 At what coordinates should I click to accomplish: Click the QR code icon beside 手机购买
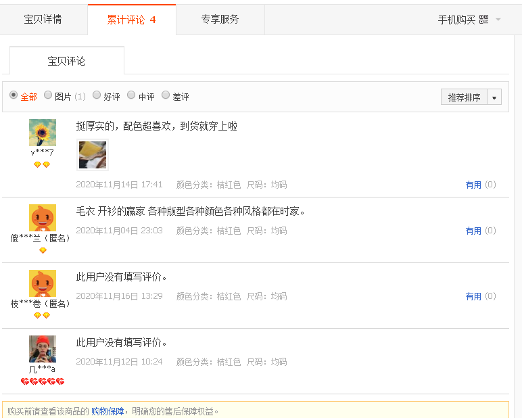pyautogui.click(x=483, y=20)
